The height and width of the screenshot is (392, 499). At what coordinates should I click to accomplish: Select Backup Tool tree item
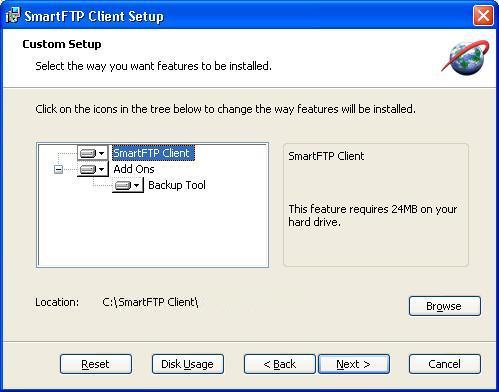[x=177, y=185]
